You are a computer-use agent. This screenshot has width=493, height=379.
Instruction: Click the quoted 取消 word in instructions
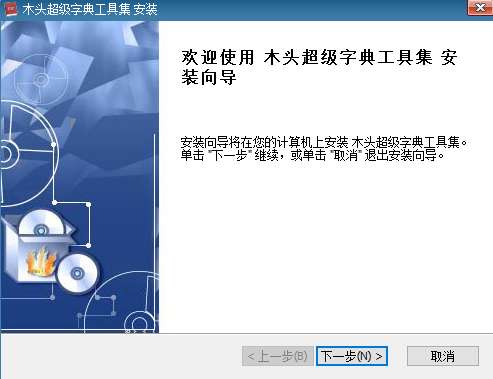tap(346, 155)
